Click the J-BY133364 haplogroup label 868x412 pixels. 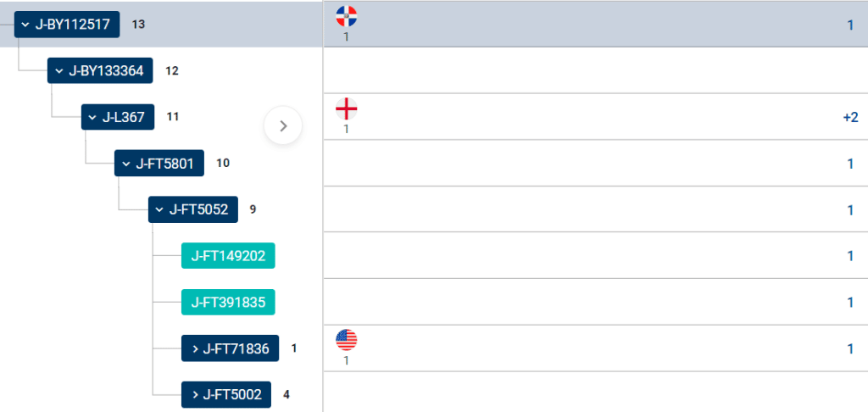106,71
